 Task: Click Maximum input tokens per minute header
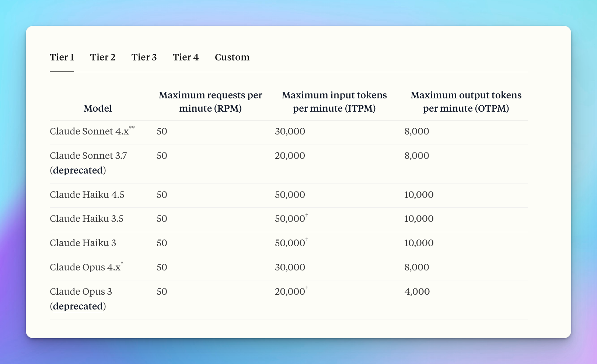pyautogui.click(x=334, y=102)
